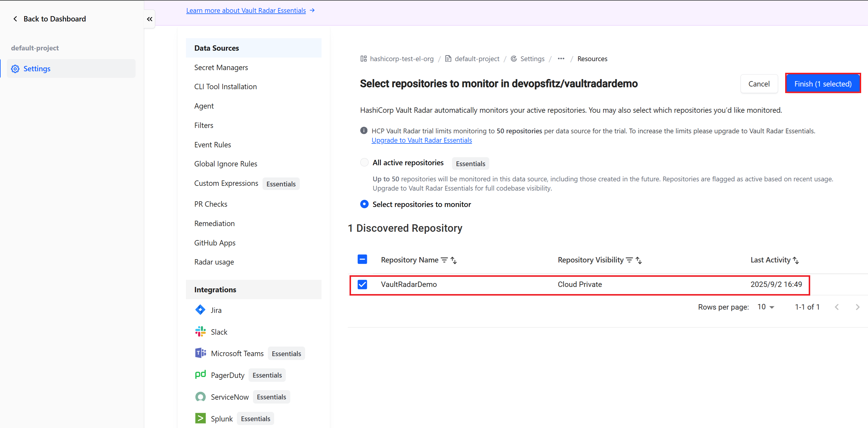Go to next page arrow
Image resolution: width=868 pixels, height=428 pixels.
pos(858,307)
